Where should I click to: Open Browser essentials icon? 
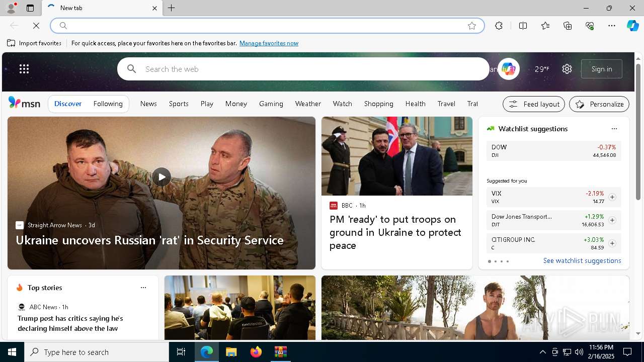590,26
